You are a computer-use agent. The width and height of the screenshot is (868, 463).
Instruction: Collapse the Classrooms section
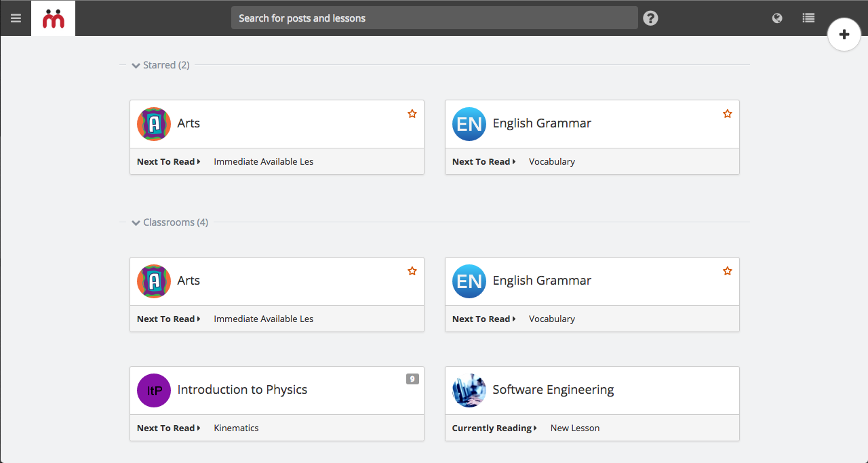[x=170, y=222]
